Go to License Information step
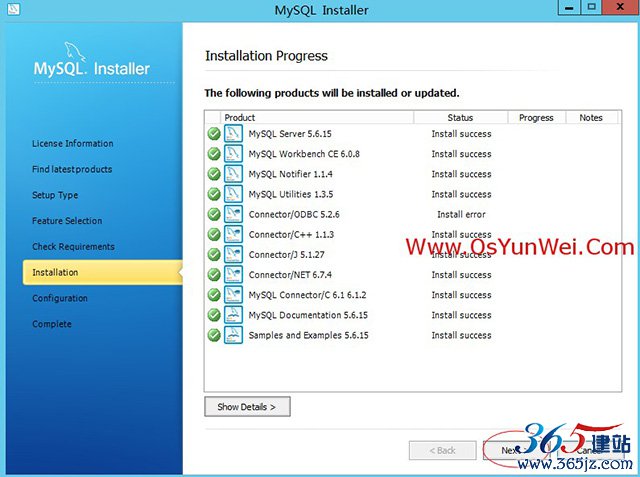The width and height of the screenshot is (640, 477). click(73, 144)
